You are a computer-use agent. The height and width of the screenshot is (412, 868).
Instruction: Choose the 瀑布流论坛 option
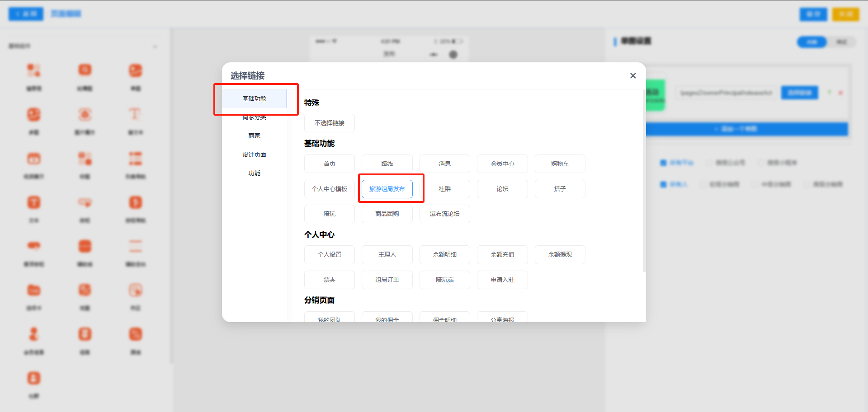444,214
